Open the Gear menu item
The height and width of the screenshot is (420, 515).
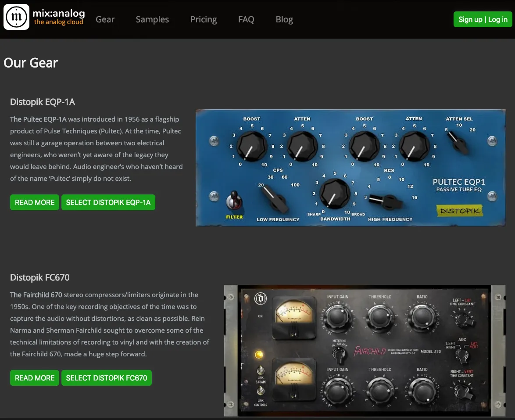tap(105, 19)
